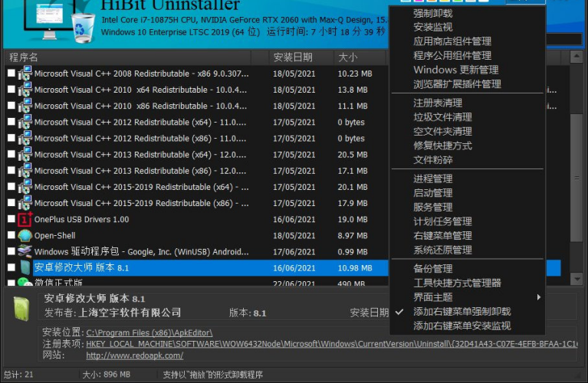Screen dimensions: 588x383
Task: Check the Visual C++ 2012 (x64) checkbox
Action: click(11, 122)
